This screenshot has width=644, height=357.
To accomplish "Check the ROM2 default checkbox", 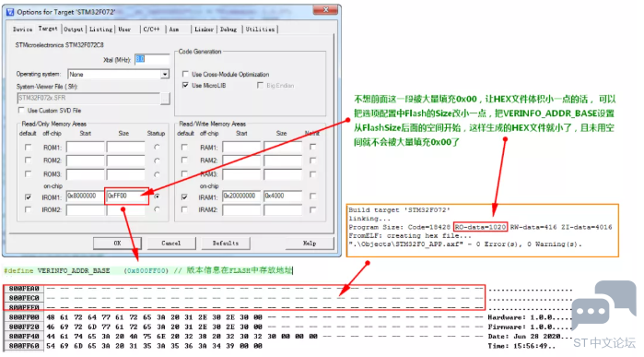I will pyautogui.click(x=28, y=160).
